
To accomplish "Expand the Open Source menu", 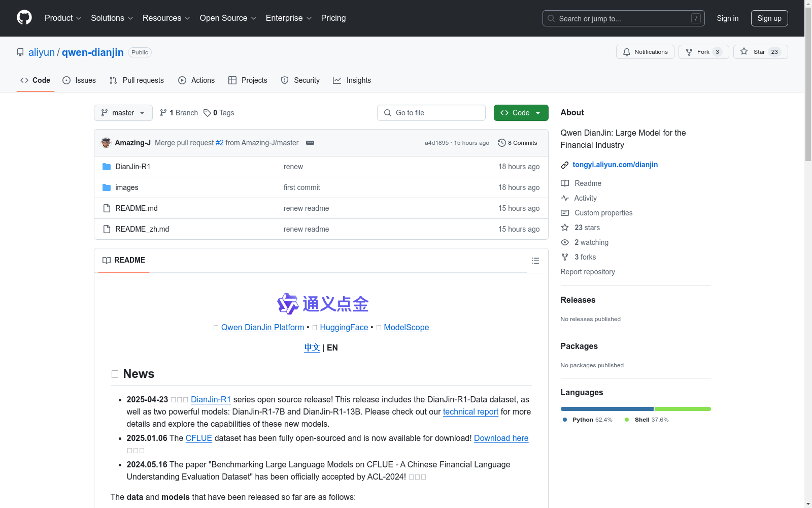I will click(x=228, y=18).
